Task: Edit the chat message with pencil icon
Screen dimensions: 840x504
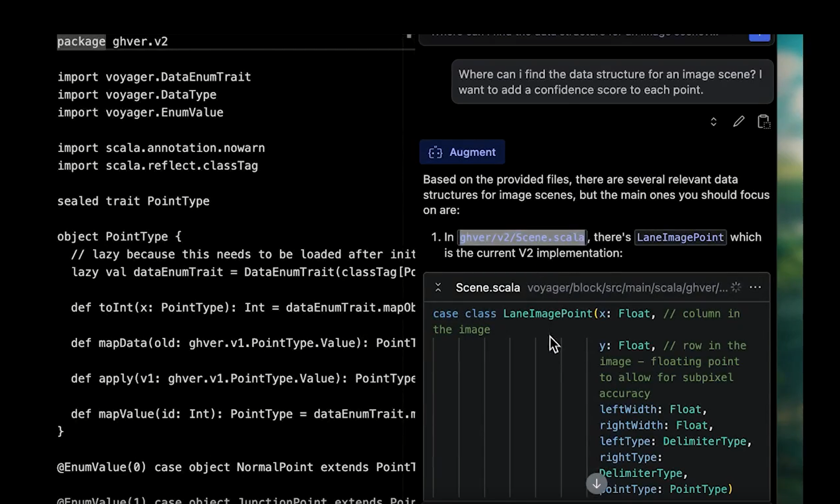Action: (x=739, y=121)
